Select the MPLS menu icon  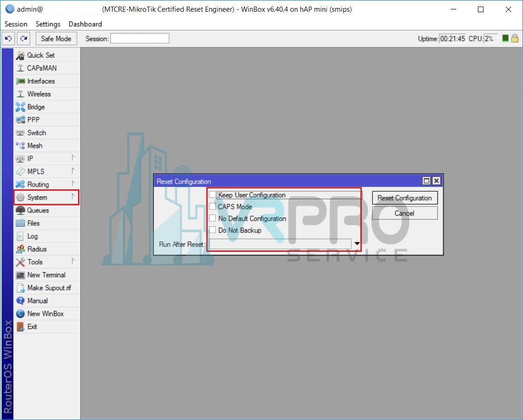coord(20,171)
